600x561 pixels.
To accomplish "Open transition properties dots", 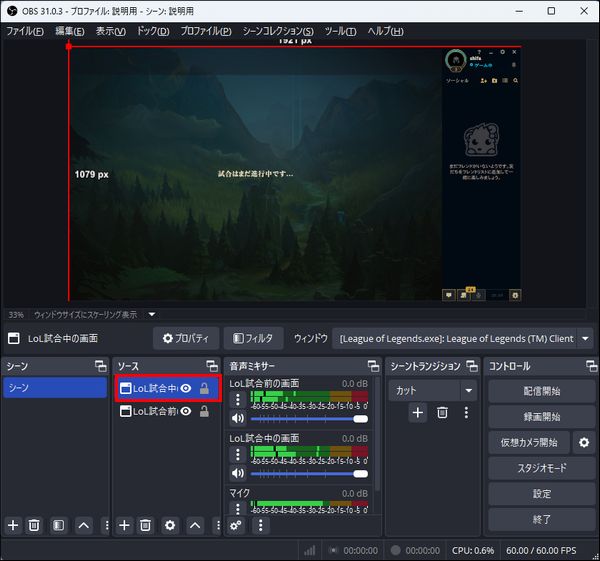I will (466, 413).
